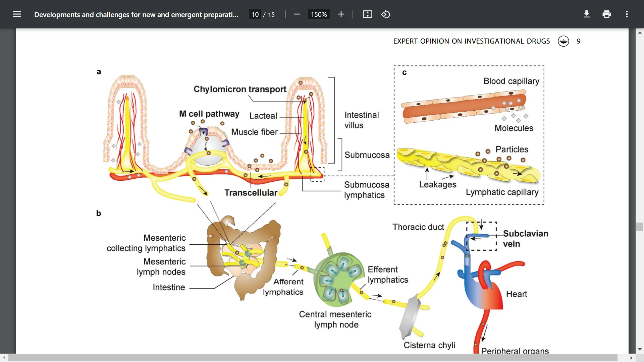Click the journal logo icon in header
This screenshot has width=644, height=362.
pyautogui.click(x=563, y=41)
